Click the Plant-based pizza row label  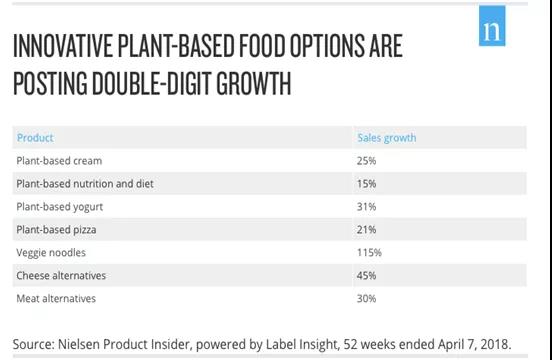(56, 230)
